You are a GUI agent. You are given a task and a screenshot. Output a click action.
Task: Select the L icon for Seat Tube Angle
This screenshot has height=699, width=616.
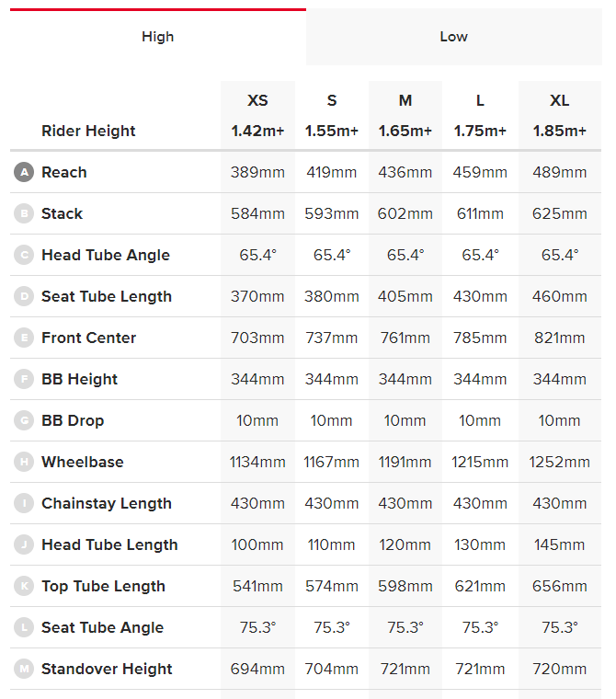coord(23,627)
